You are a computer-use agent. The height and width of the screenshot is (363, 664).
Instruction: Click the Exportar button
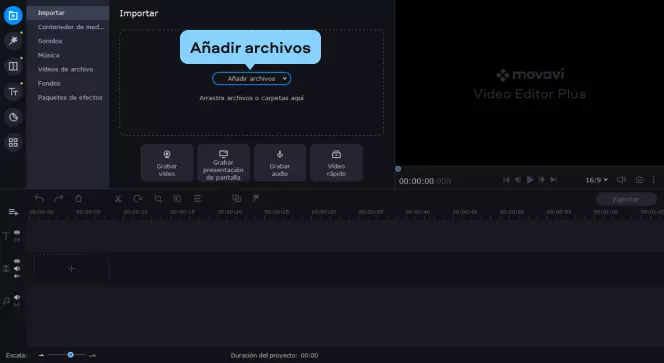(x=625, y=199)
